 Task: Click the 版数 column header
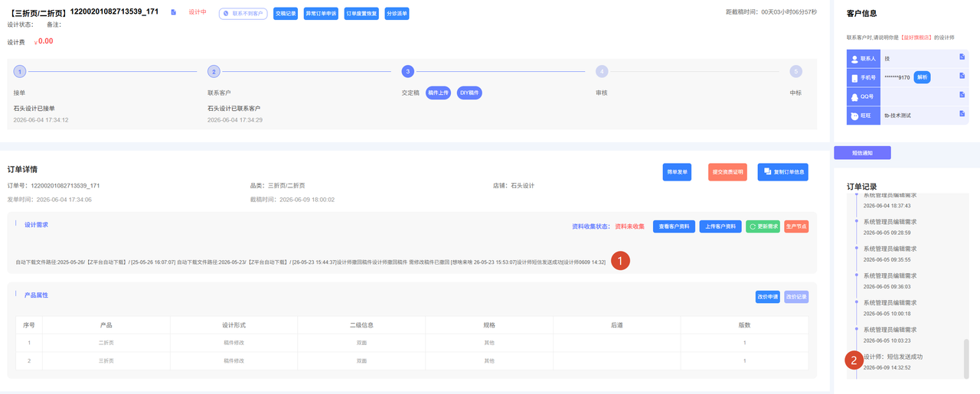(x=744, y=325)
